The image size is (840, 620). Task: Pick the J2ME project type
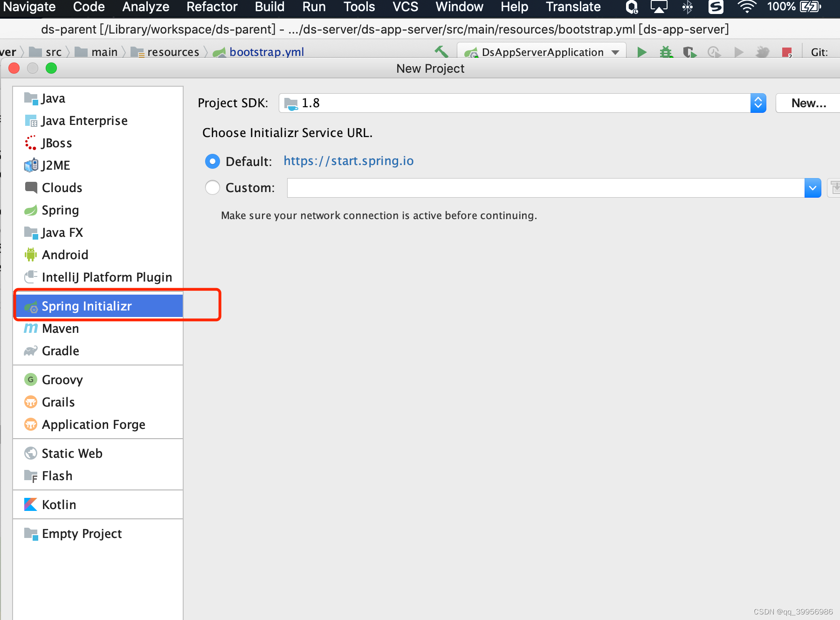point(98,165)
